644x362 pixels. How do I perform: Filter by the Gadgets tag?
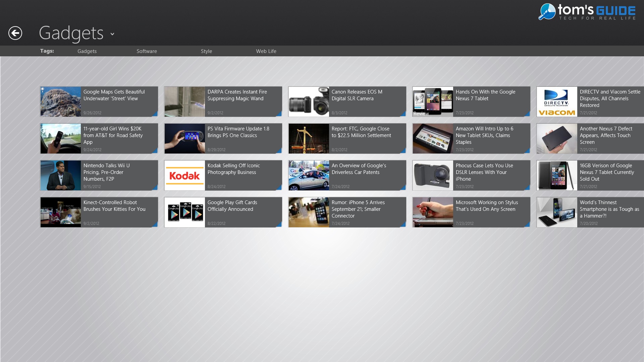87,51
